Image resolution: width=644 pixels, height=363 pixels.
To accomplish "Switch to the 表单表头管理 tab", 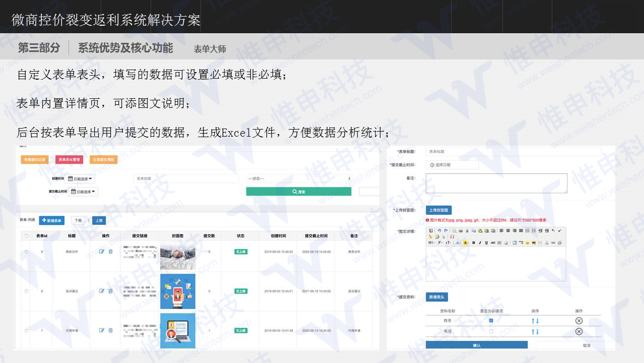I will [x=69, y=160].
